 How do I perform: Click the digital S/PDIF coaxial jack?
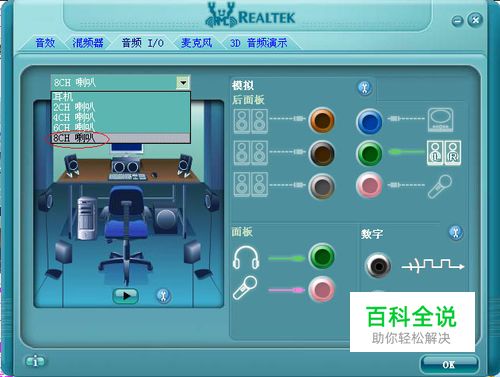click(x=378, y=266)
